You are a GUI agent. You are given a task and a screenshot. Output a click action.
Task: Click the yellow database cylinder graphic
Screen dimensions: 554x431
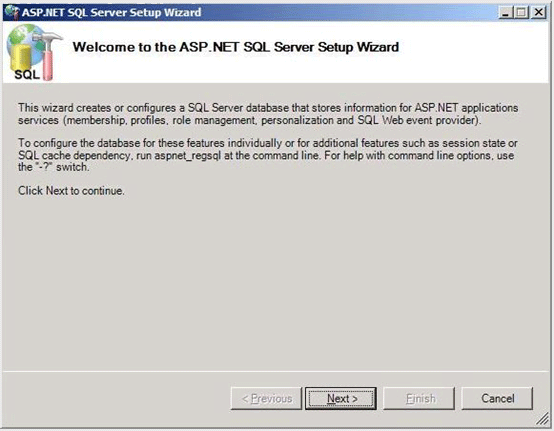coord(20,57)
